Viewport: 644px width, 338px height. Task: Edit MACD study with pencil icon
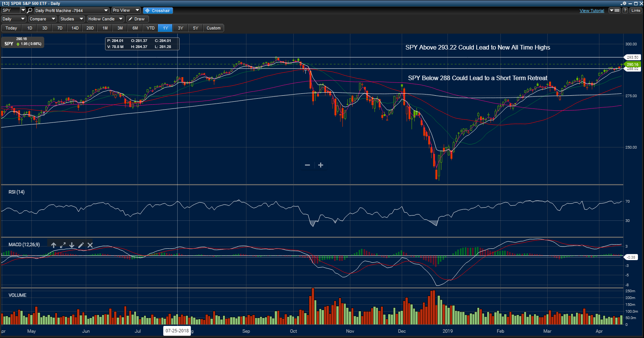point(81,245)
